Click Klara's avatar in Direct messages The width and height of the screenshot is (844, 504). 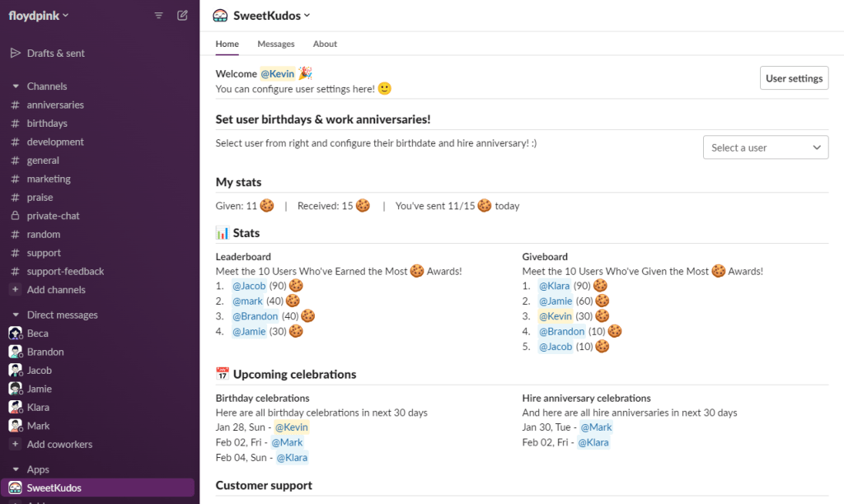(15, 408)
